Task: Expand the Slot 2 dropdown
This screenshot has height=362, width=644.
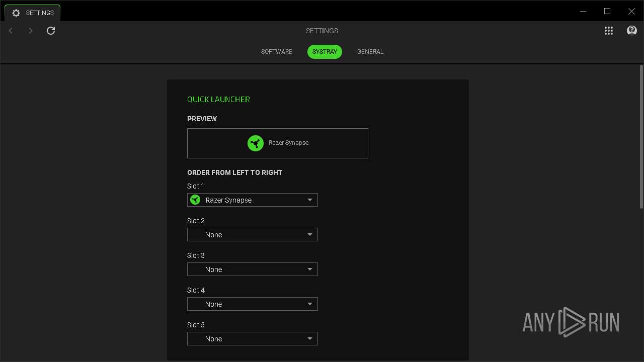Action: pos(253,235)
